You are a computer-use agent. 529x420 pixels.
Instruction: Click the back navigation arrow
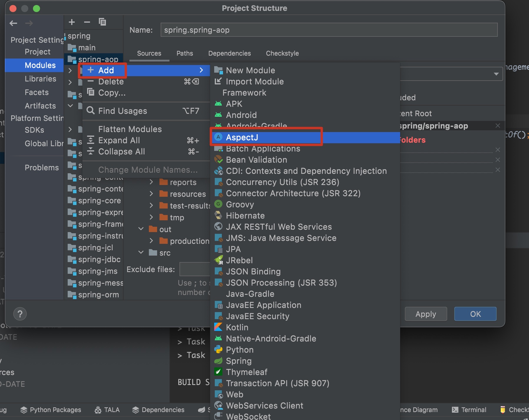point(14,23)
